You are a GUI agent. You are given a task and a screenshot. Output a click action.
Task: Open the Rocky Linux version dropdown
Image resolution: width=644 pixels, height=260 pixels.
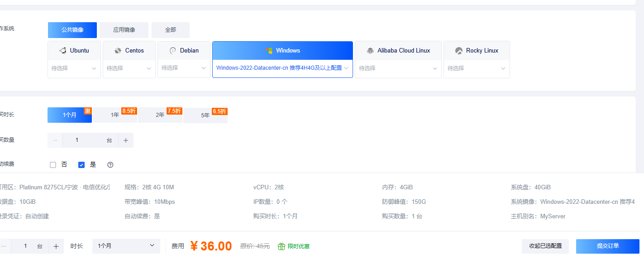[x=477, y=68]
